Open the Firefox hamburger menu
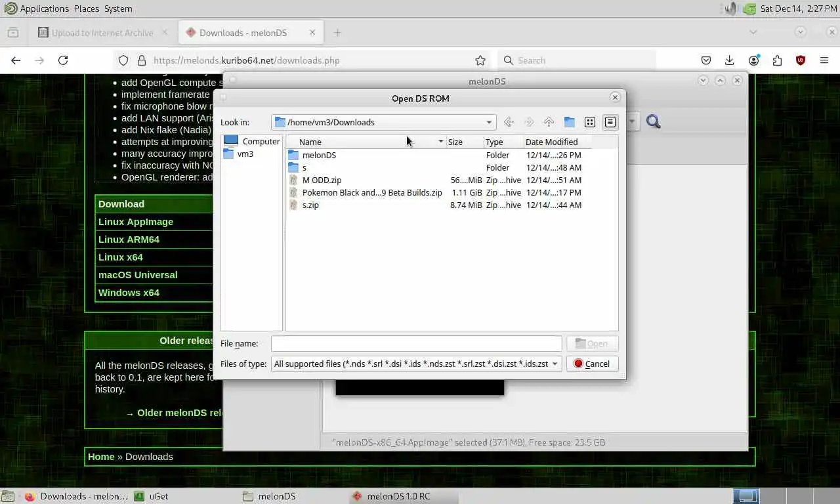Screen dimensions: 840x504 [x=824, y=60]
